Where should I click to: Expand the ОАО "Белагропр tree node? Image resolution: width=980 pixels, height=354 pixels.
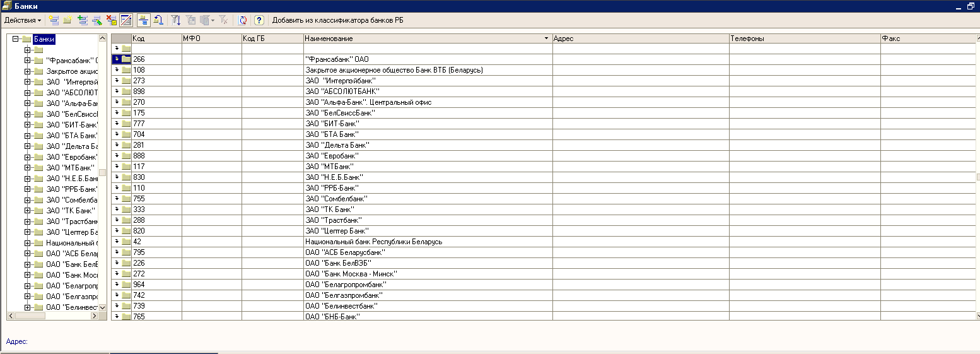pyautogui.click(x=27, y=286)
